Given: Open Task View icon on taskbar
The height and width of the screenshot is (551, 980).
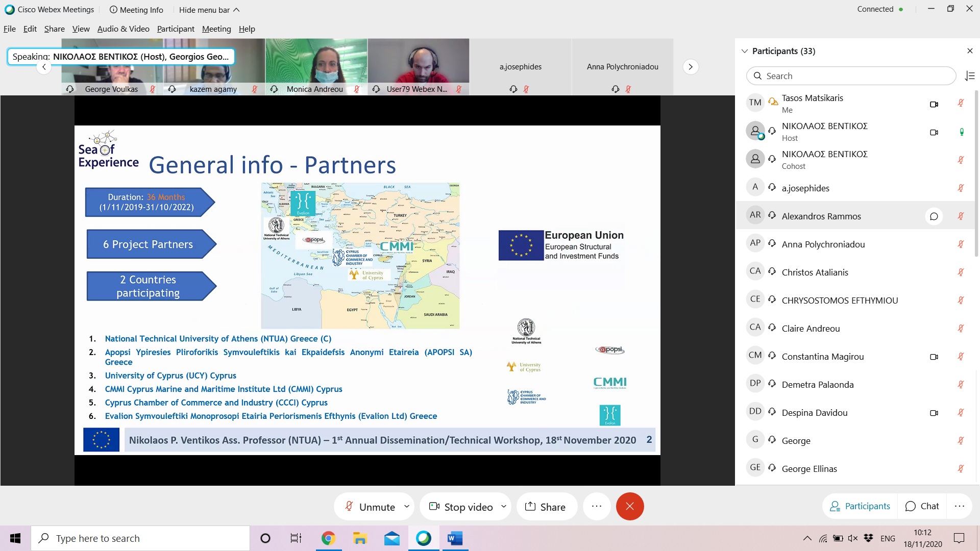Looking at the screenshot, I should 296,538.
